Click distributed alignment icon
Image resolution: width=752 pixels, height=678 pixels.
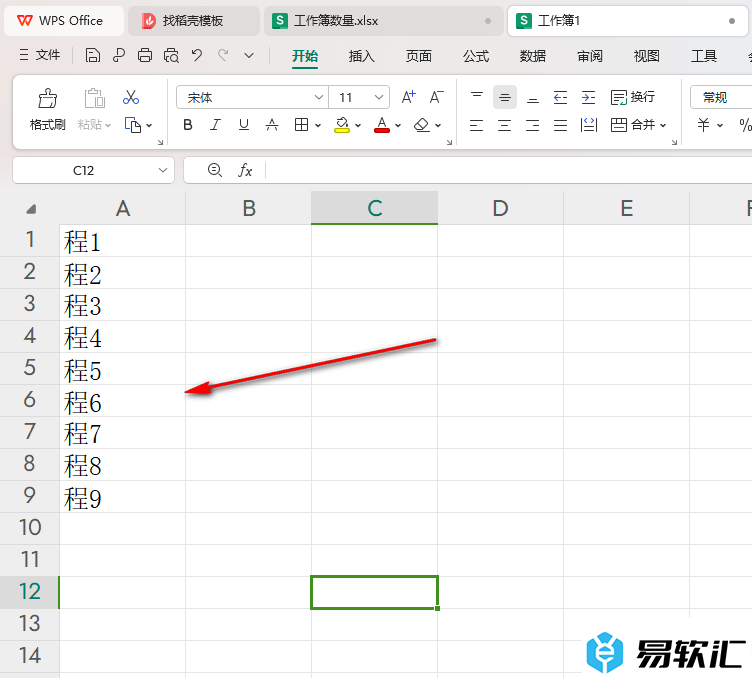tap(588, 126)
